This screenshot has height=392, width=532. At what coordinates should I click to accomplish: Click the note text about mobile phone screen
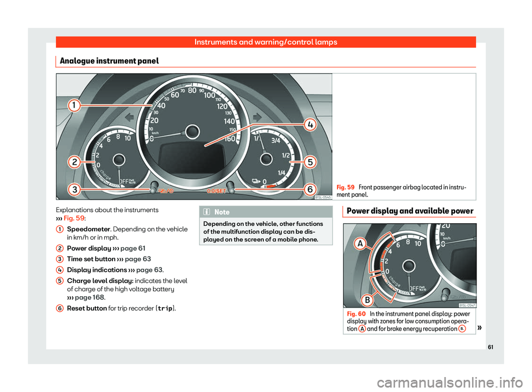point(263,231)
